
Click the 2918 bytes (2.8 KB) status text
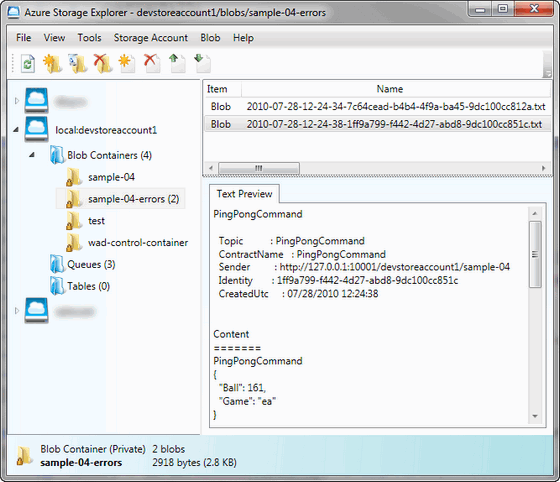coord(194,463)
